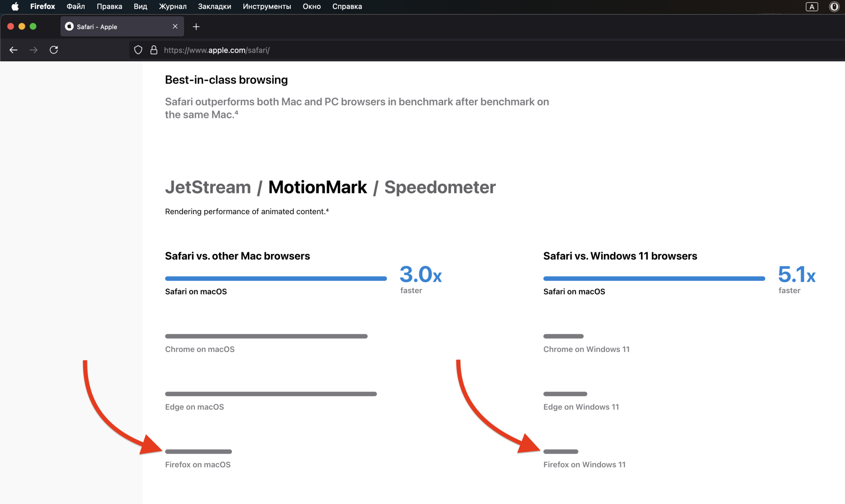Click the footnote 4 after 'the same Mac.'
The width and height of the screenshot is (845, 504).
(237, 113)
